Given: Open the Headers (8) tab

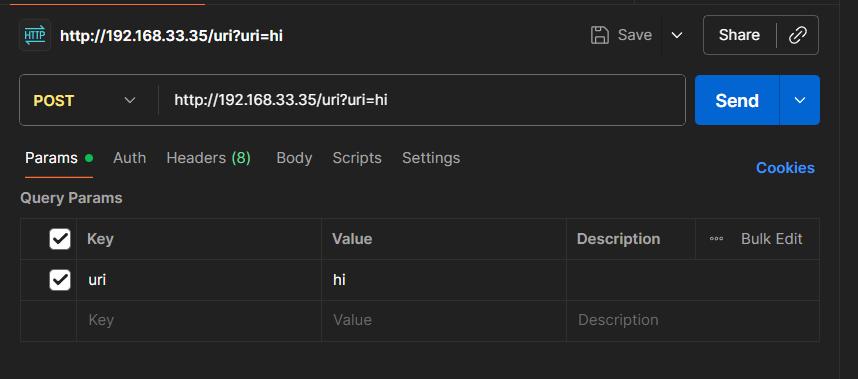Looking at the screenshot, I should click(208, 158).
